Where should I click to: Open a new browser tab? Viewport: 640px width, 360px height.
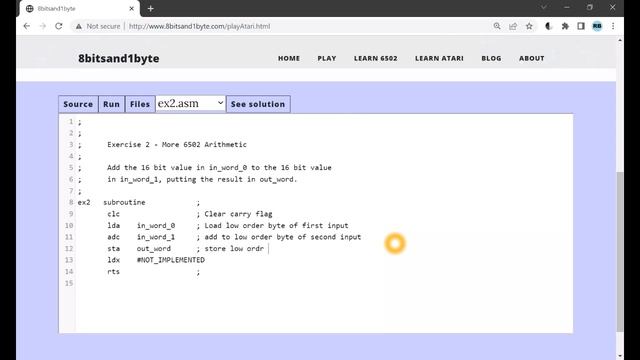pos(151,8)
